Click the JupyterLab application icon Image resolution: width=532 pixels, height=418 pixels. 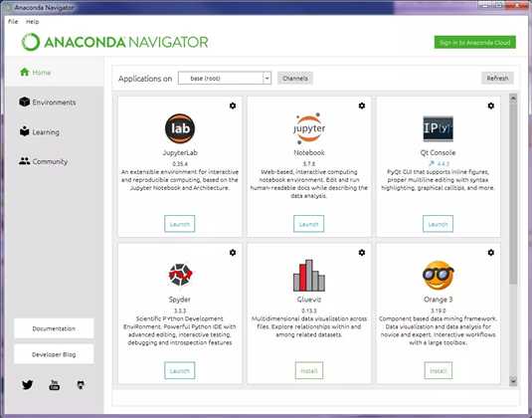(180, 128)
